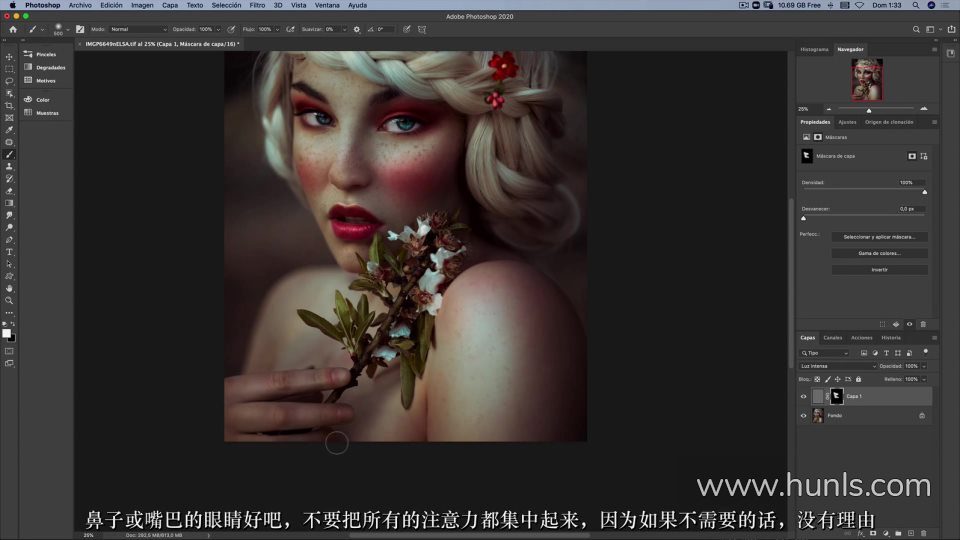The image size is (960, 540).
Task: Select the Rectangular Marquee tool
Action: [9, 69]
